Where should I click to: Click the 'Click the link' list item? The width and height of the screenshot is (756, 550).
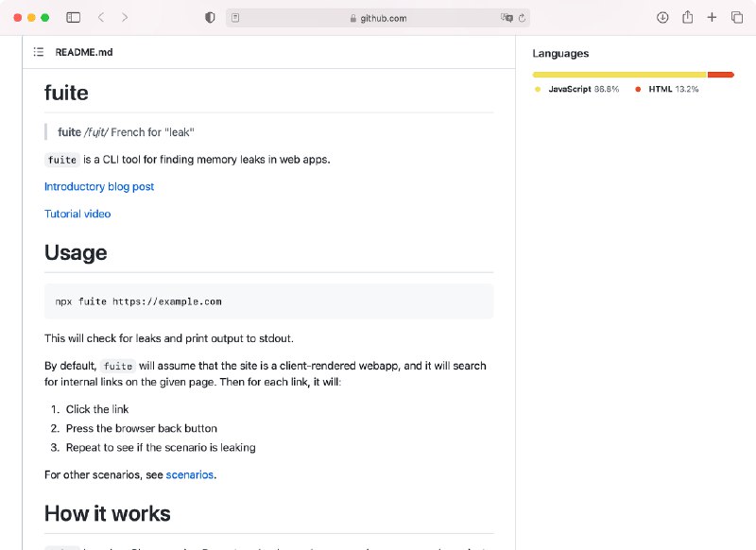pos(97,409)
